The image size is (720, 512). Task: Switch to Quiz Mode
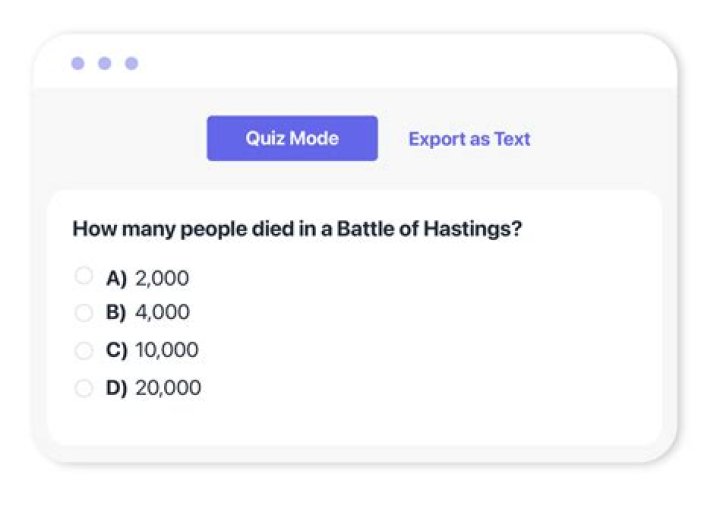pyautogui.click(x=292, y=139)
